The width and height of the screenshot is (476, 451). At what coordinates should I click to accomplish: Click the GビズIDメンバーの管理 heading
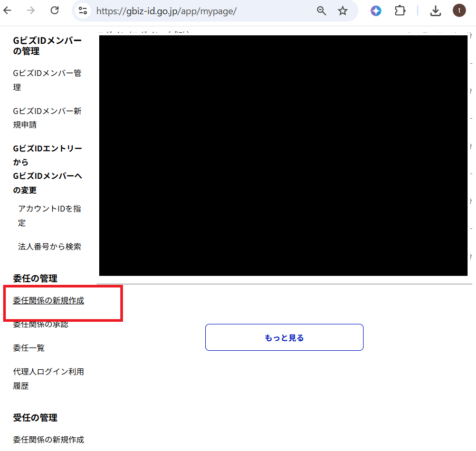click(47, 45)
